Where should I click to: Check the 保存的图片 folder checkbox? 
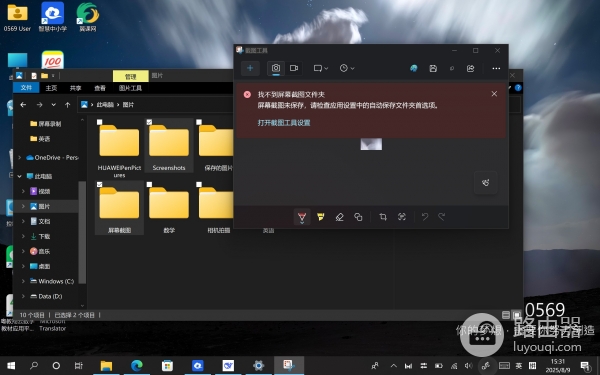199,122
